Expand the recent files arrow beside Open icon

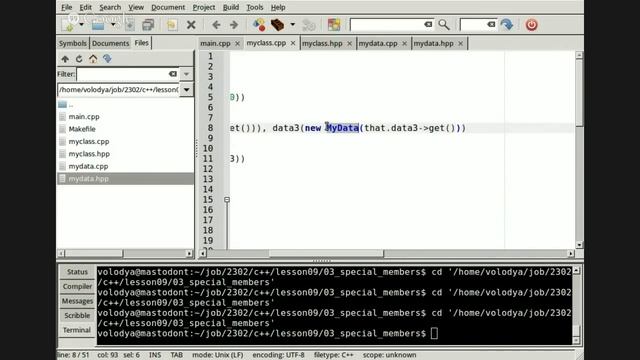click(x=113, y=25)
